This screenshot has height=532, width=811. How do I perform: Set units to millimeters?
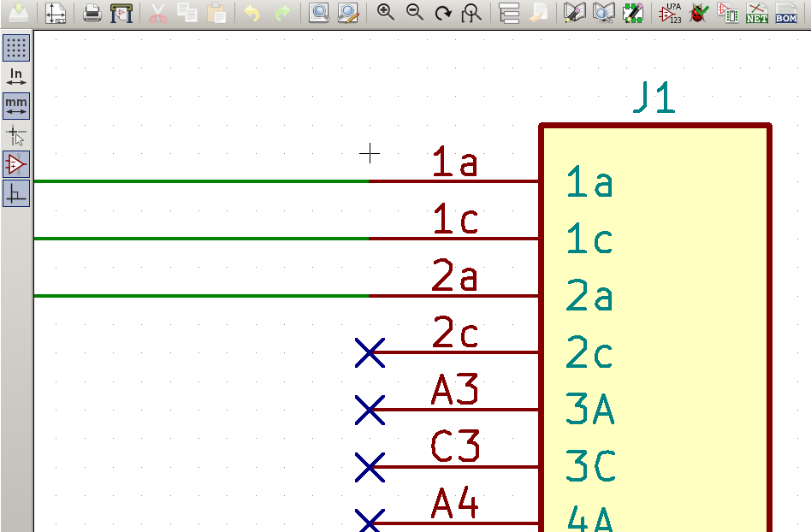(x=16, y=105)
